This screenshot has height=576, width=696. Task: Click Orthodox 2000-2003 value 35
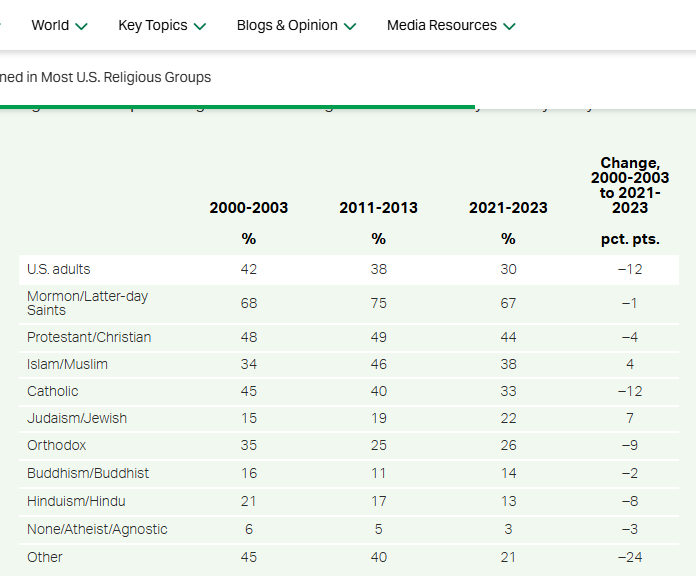[249, 446]
